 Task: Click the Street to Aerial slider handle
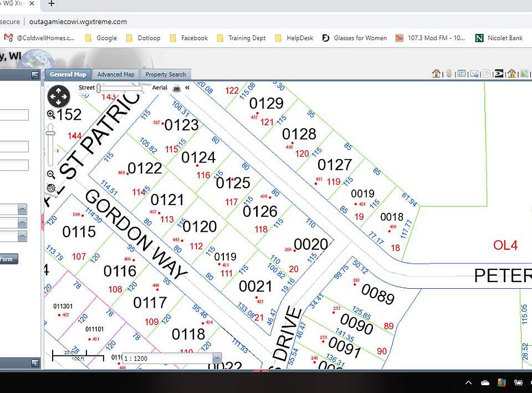[99, 88]
